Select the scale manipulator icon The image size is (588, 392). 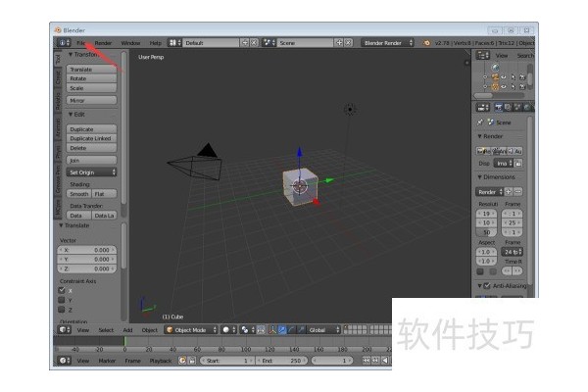301,329
